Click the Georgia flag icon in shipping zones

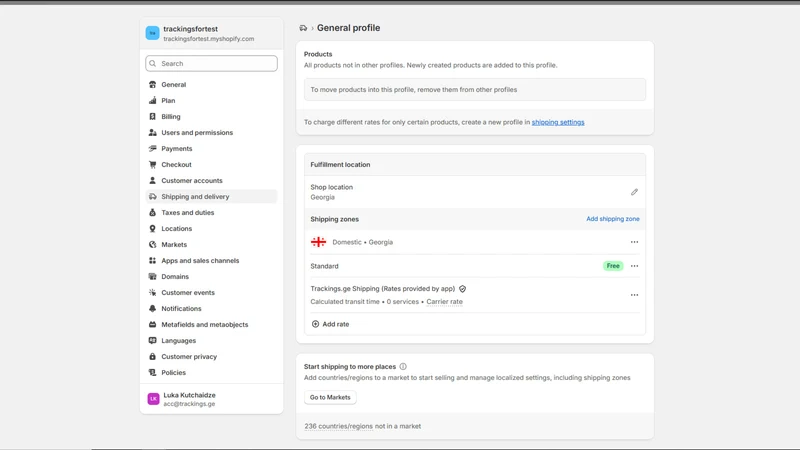coord(318,242)
